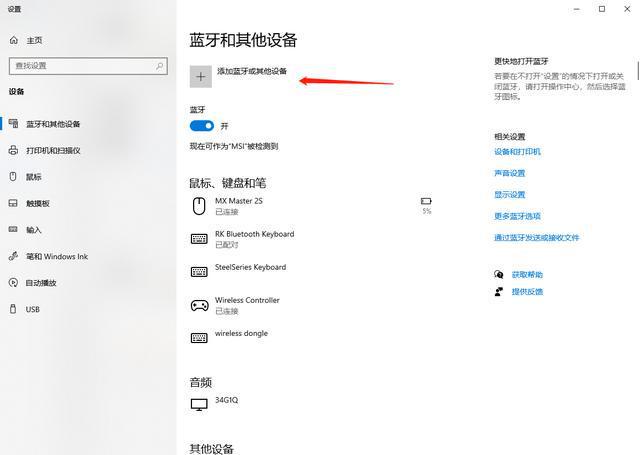Open 通过蓝牙发送或接收文件 link
The width and height of the screenshot is (640, 455).
pyautogui.click(x=536, y=237)
